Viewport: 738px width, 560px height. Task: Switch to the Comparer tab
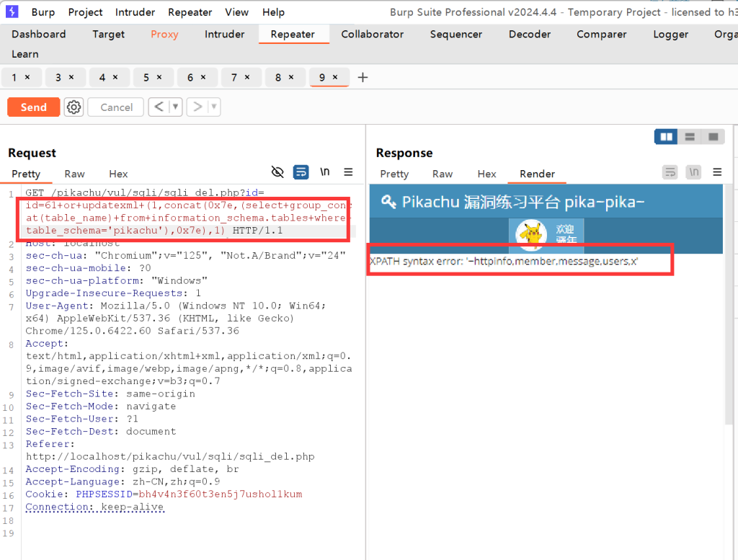[x=602, y=35]
